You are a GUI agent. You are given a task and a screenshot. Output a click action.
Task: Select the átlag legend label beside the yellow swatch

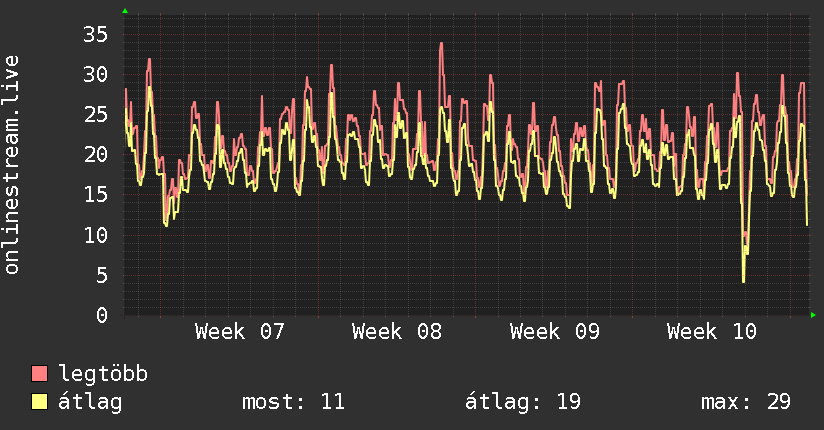tap(90, 402)
